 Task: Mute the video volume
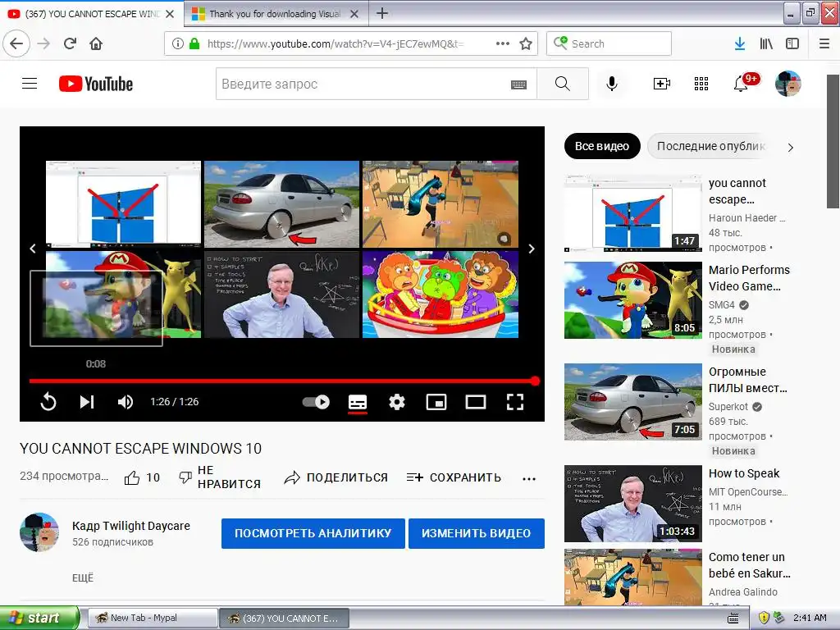click(x=126, y=402)
